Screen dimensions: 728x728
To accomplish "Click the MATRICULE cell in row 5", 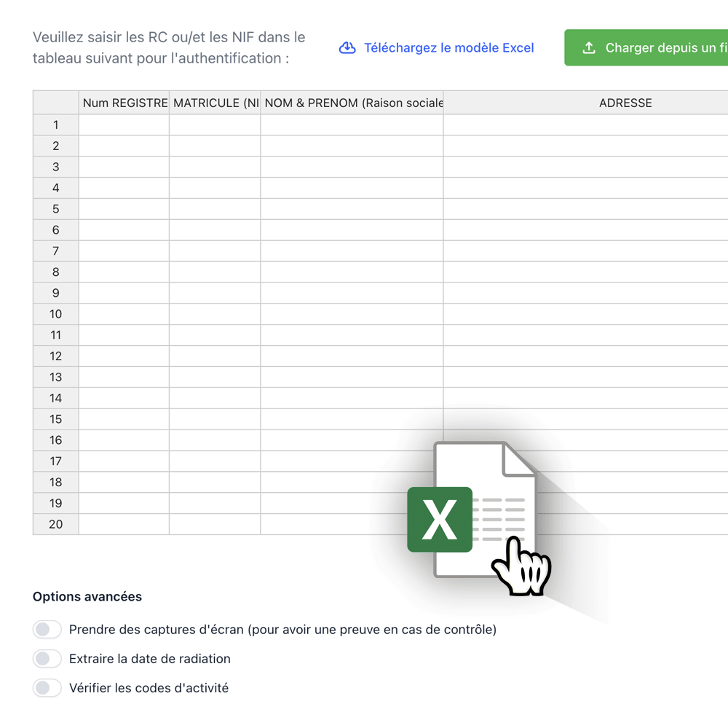I will click(215, 209).
